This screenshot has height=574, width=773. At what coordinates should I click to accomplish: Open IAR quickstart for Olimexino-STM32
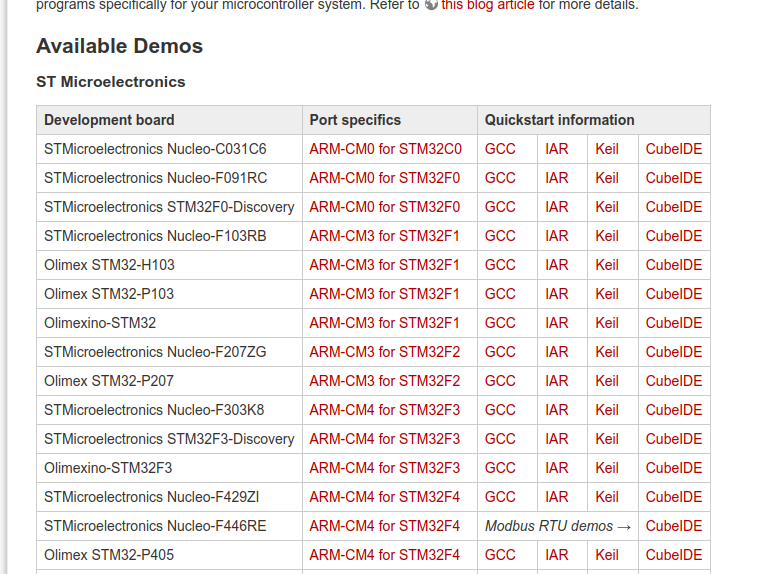pyautogui.click(x=557, y=323)
